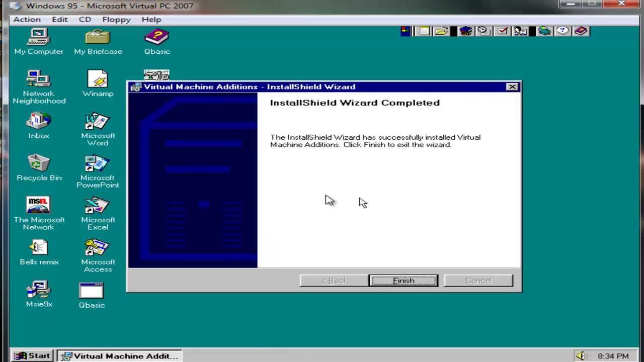Screen dimensions: 644x362
Task: Click Finish to exit the wizard
Action: click(404, 281)
